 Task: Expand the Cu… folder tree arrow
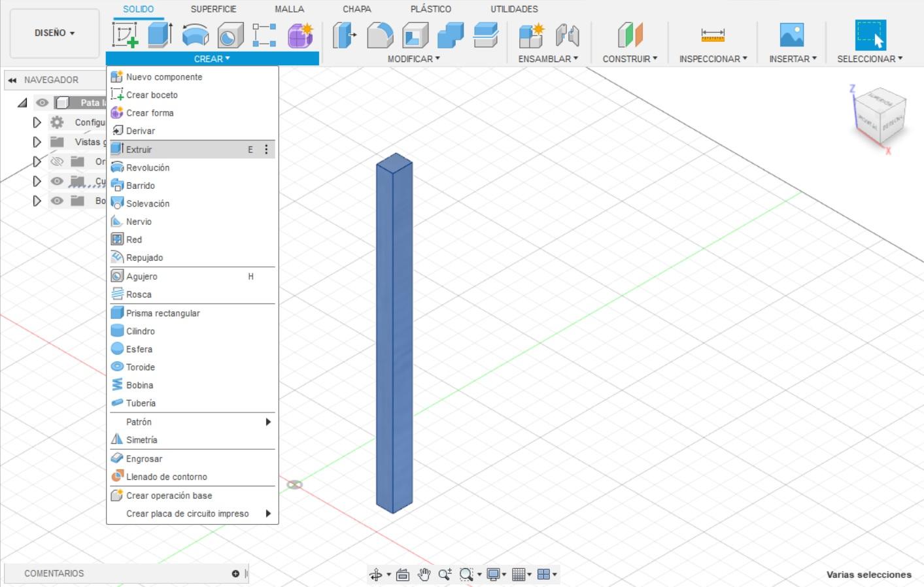coord(37,181)
